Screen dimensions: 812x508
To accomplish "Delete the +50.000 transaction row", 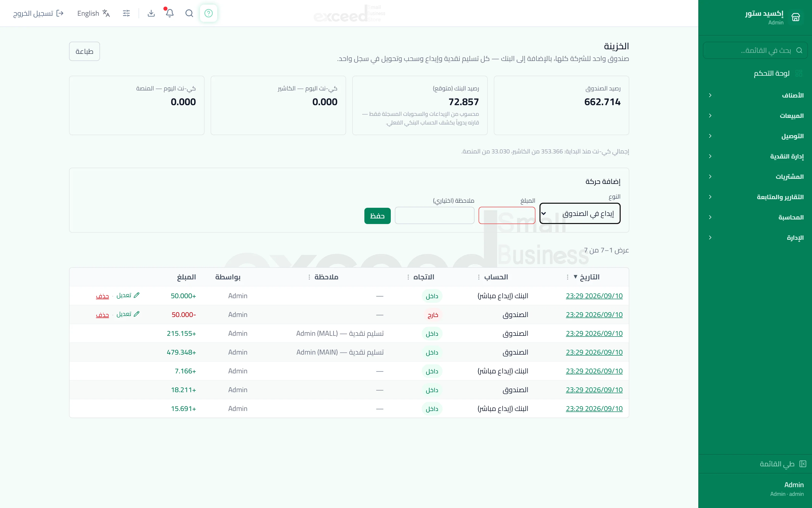I will 102,296.
